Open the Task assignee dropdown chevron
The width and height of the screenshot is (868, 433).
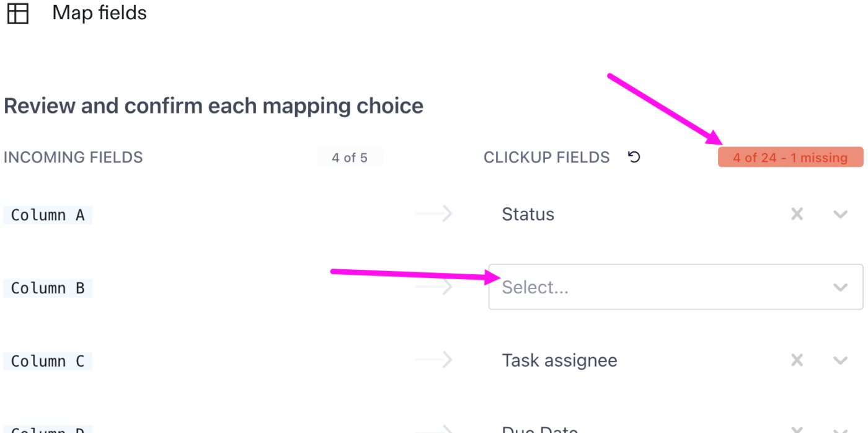point(841,360)
